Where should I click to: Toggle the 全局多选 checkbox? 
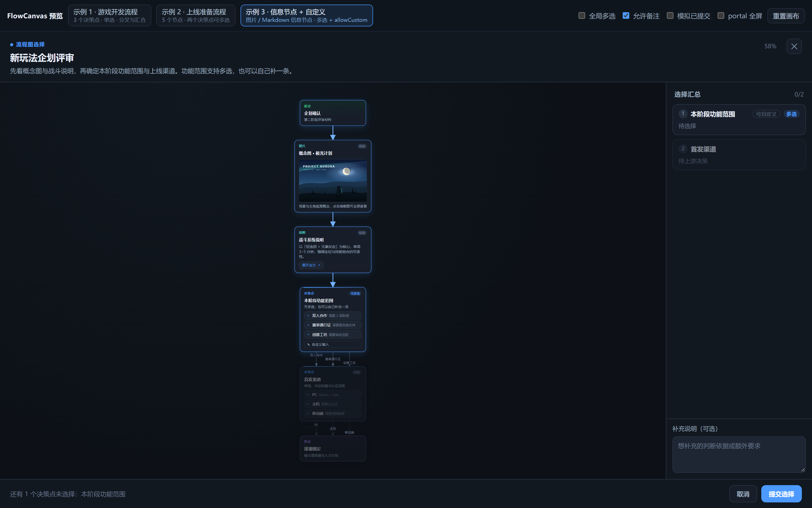click(x=582, y=15)
